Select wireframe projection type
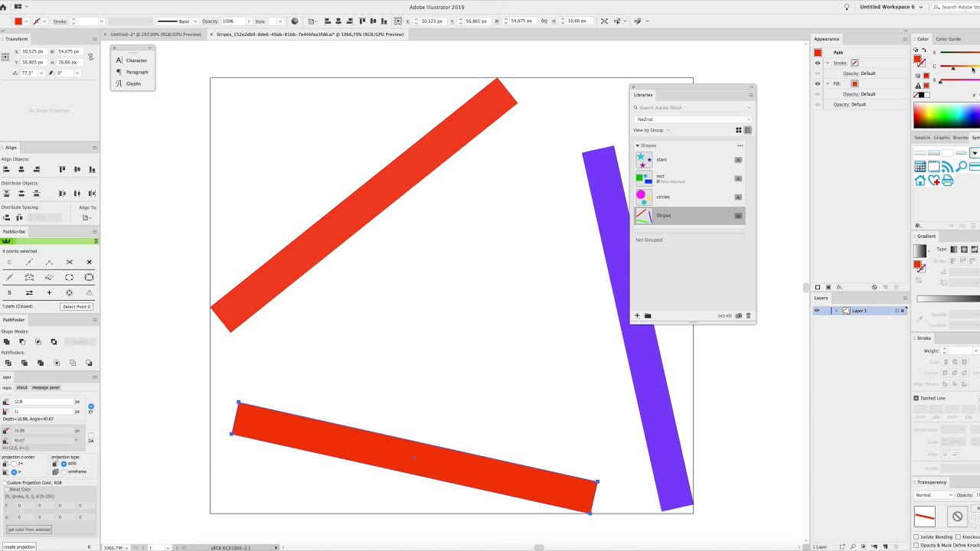 pyautogui.click(x=64, y=471)
